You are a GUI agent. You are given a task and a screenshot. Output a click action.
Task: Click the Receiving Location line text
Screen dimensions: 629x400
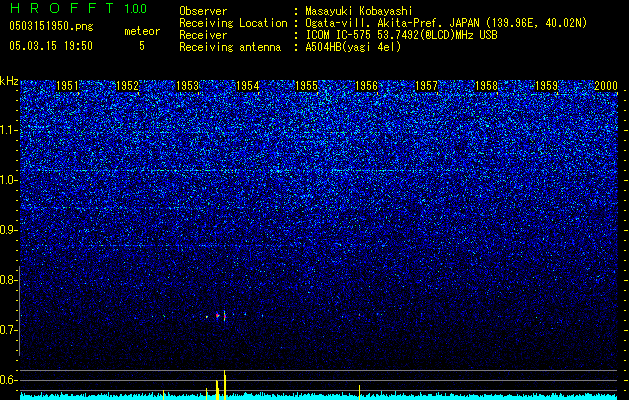446,23
